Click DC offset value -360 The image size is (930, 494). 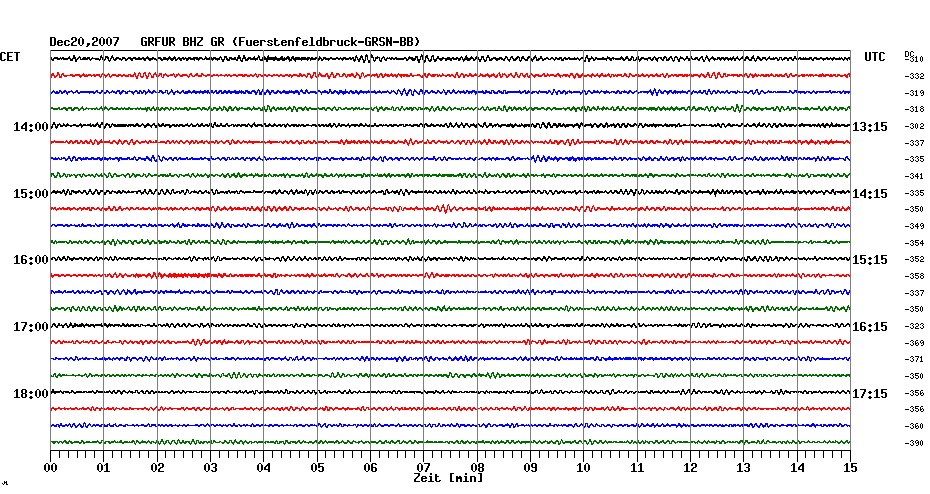point(915,426)
